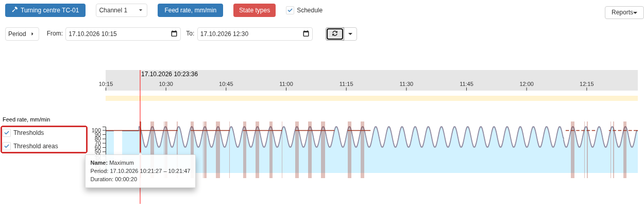Click the Schedule label text
This screenshot has height=209, width=644.
coord(310,10)
